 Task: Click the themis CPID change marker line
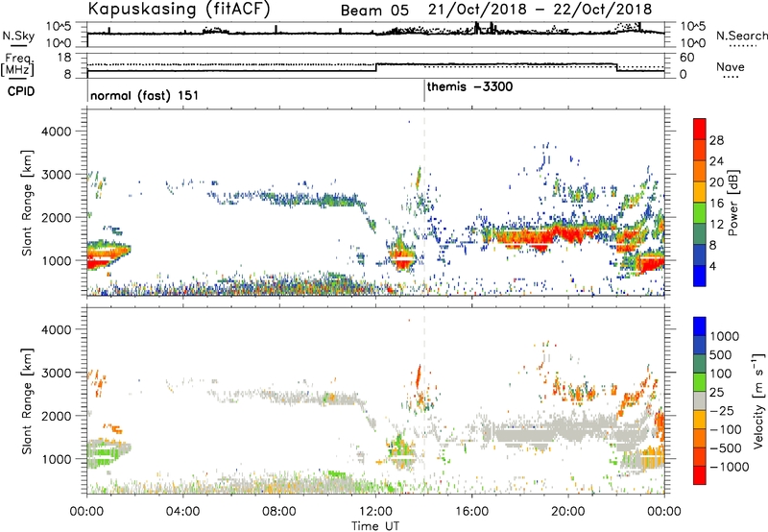coord(424,90)
